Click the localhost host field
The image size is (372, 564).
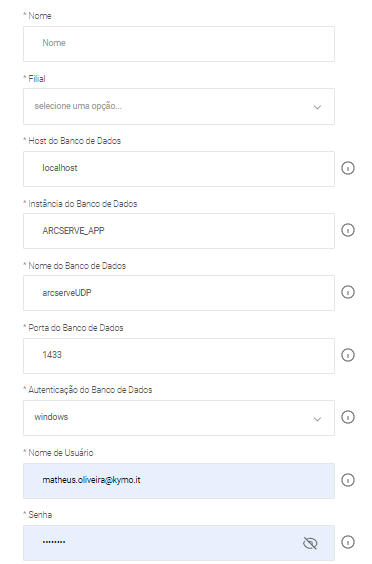click(x=179, y=169)
